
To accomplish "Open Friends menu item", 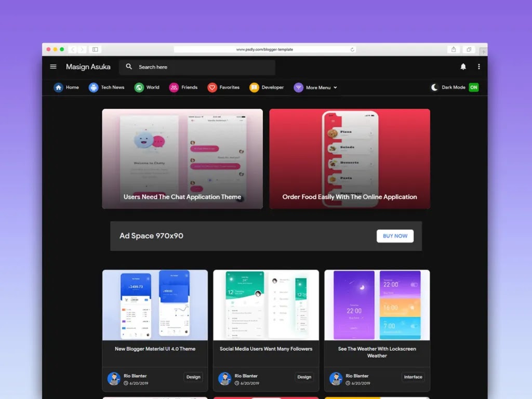I will point(189,87).
